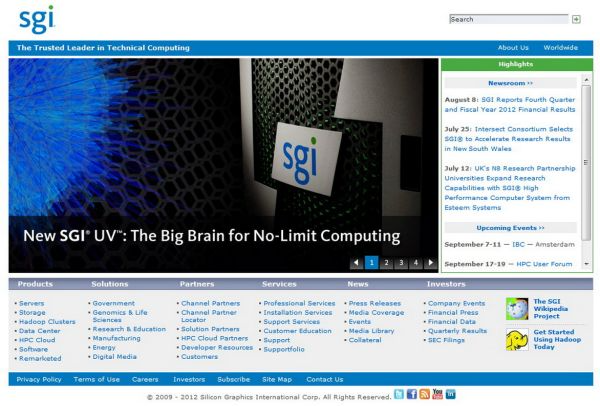Open the Facebook icon in footer
The image size is (600, 406).
click(x=411, y=394)
